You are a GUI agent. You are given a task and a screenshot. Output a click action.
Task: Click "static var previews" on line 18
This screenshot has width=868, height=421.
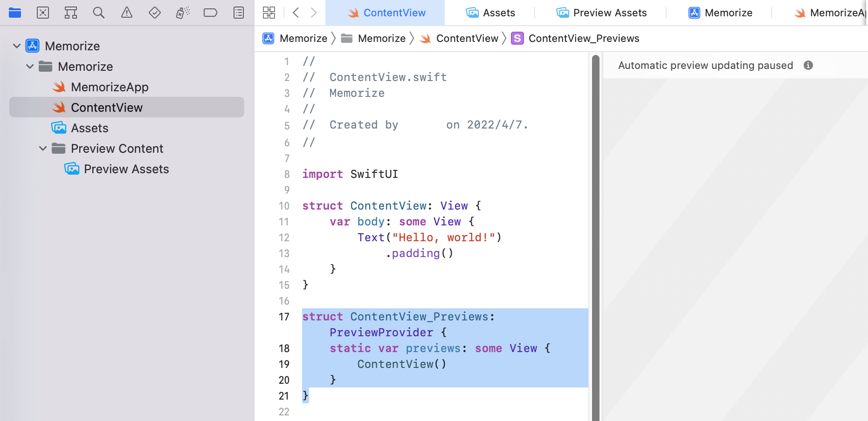click(395, 348)
